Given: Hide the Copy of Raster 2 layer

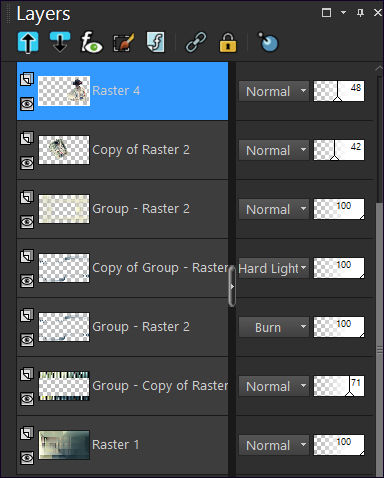Looking at the screenshot, I should (x=27, y=163).
